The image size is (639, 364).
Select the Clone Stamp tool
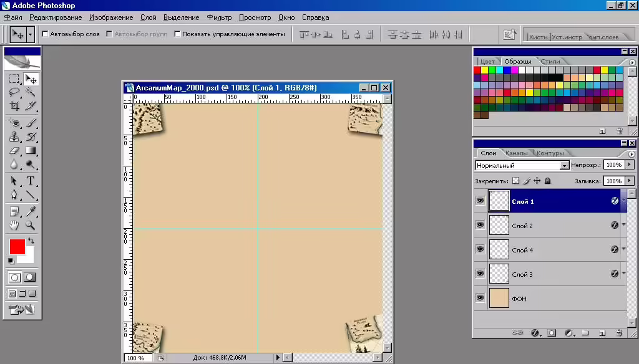coord(14,136)
